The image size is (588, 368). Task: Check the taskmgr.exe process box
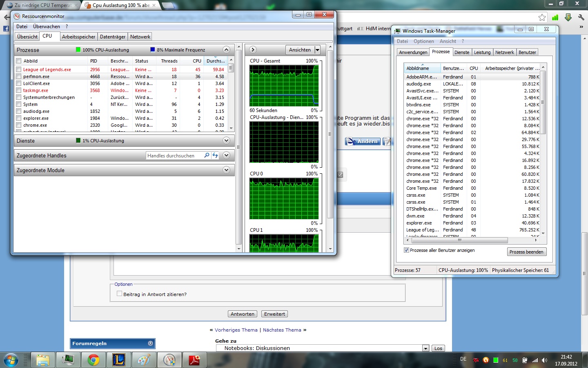click(x=18, y=90)
